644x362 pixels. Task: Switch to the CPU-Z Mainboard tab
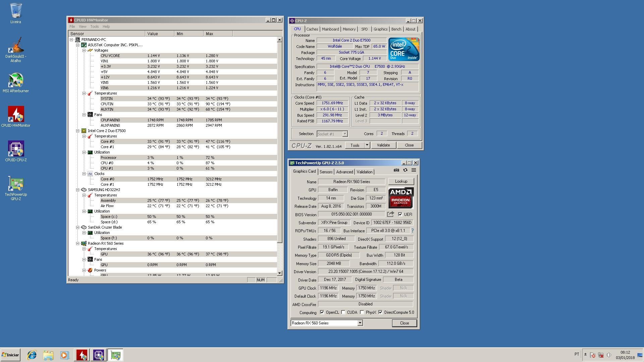click(330, 29)
